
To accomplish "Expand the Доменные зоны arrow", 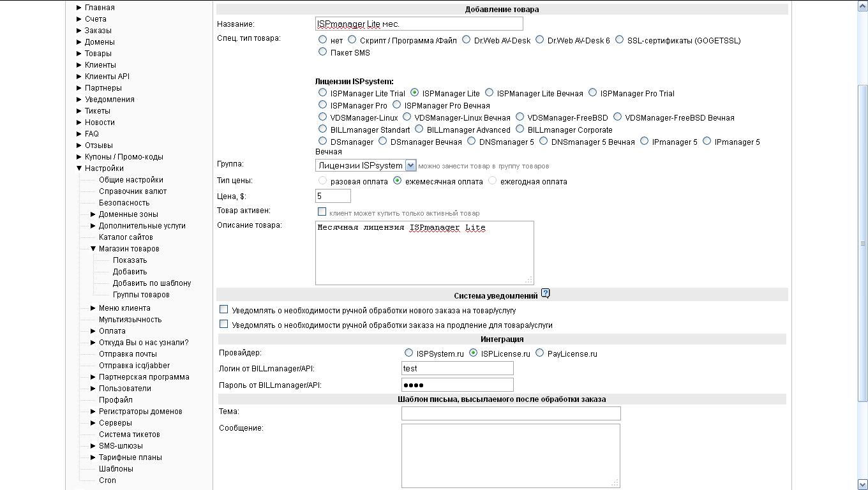I will pyautogui.click(x=93, y=214).
